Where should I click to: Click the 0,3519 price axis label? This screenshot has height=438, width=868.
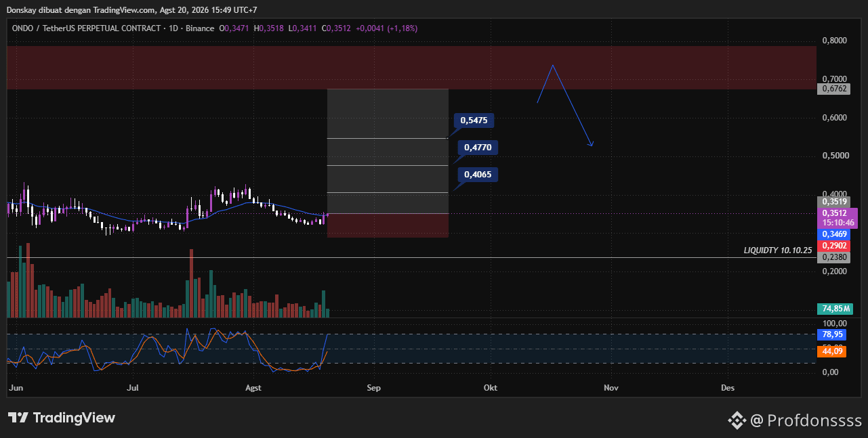834,202
